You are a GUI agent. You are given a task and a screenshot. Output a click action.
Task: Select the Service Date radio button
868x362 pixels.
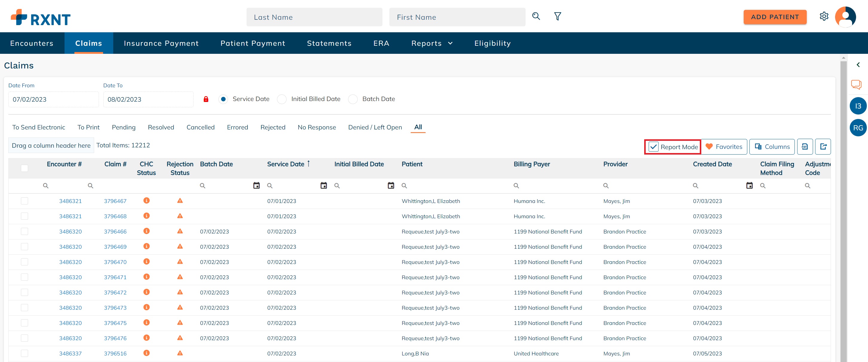(x=223, y=99)
